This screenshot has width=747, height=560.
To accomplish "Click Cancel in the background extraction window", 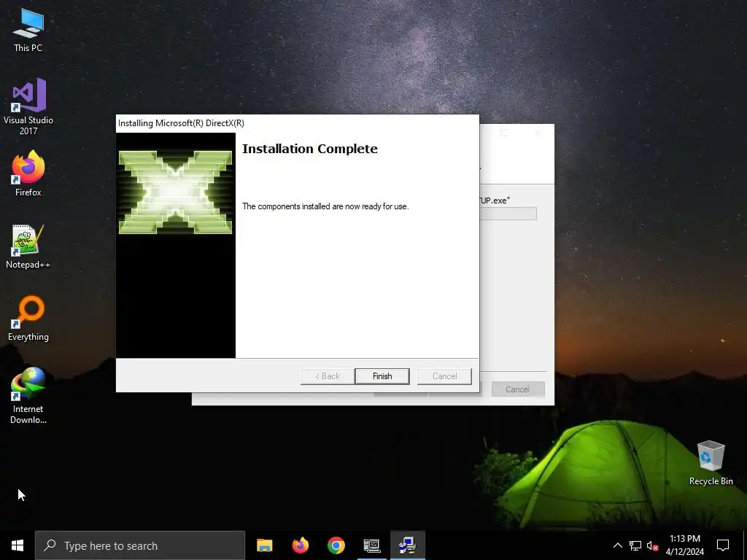I will tap(518, 389).
